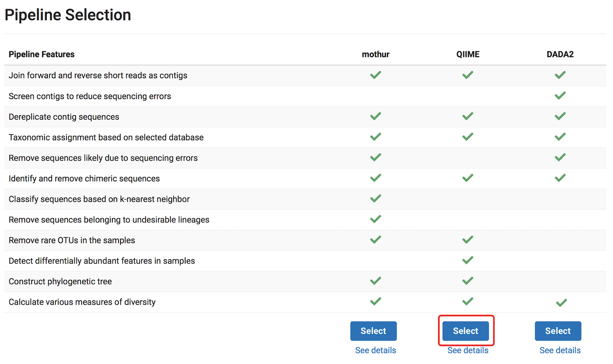The image size is (613, 364).
Task: Open See details under mothur
Action: click(x=375, y=350)
